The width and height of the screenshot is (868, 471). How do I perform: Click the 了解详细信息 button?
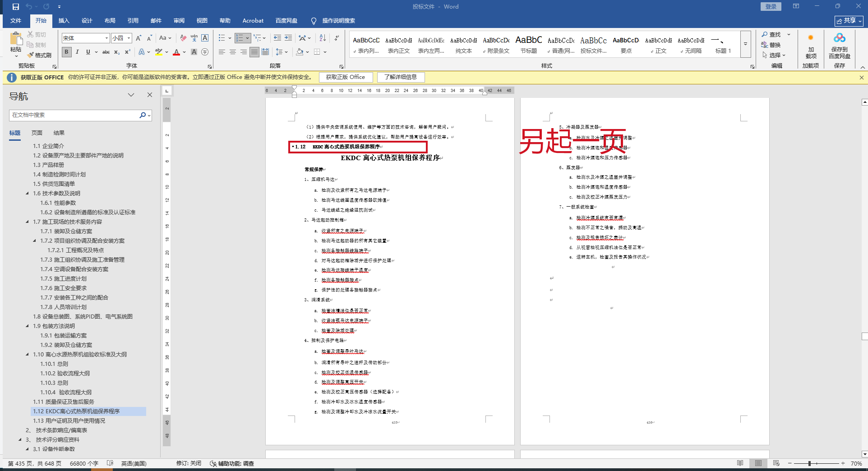pyautogui.click(x=401, y=77)
